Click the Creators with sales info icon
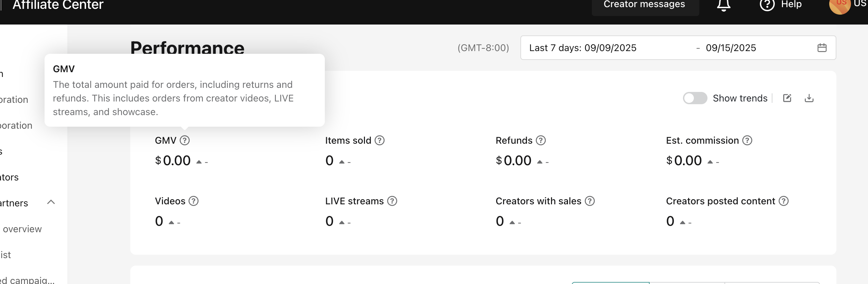 coord(590,201)
